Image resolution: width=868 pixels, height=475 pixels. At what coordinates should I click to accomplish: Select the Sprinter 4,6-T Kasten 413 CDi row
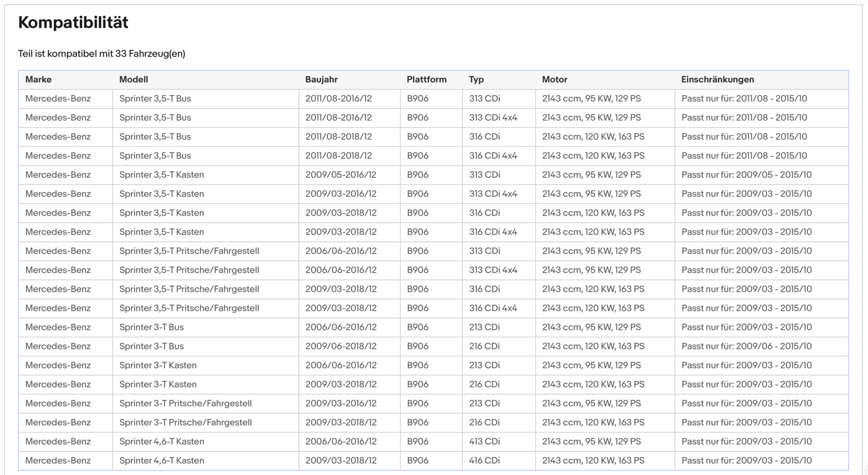[433, 442]
